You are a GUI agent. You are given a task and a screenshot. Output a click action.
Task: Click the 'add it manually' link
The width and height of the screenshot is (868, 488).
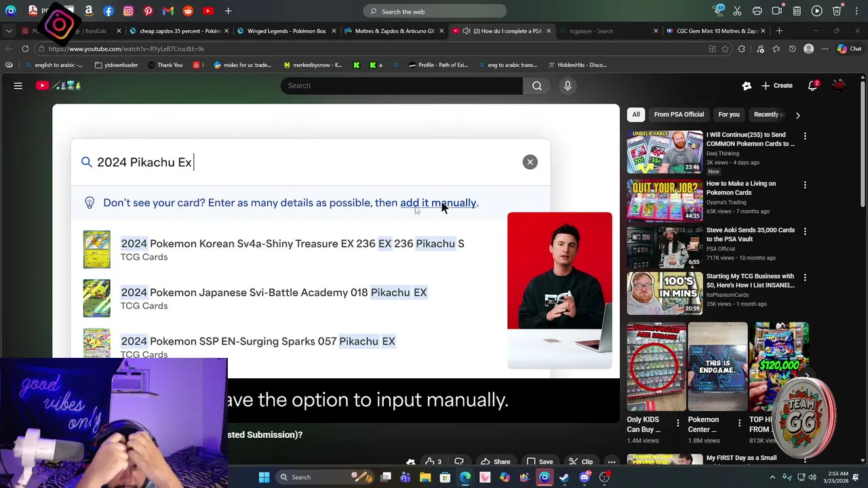click(x=438, y=203)
